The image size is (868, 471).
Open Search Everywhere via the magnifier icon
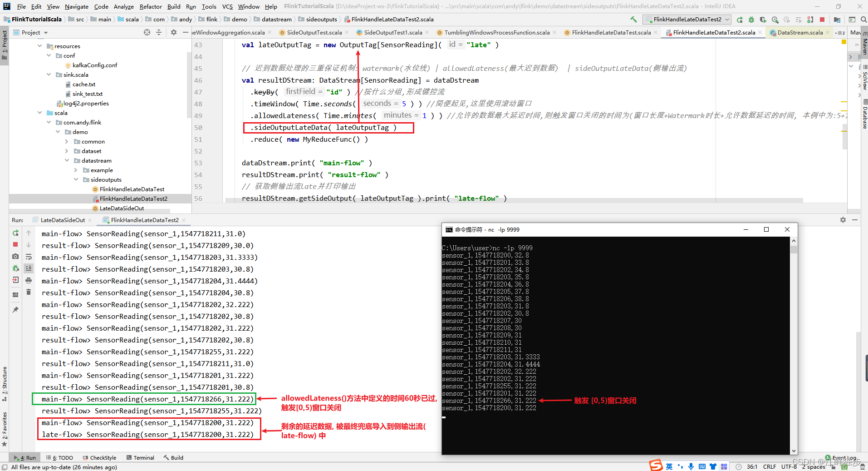click(863, 20)
